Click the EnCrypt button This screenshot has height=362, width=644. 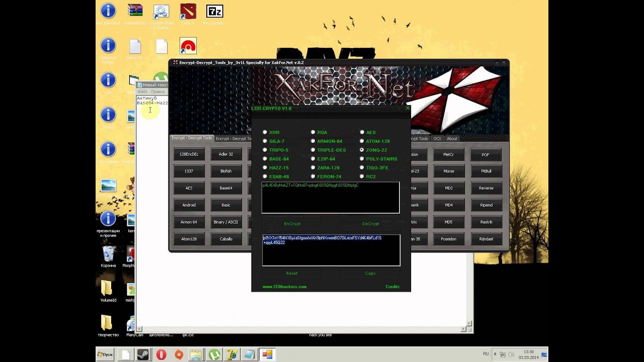point(292,224)
